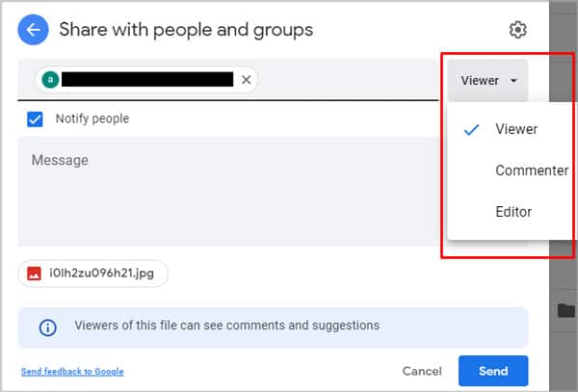This screenshot has width=578, height=392.
Task: Remove the added recipient chip
Action: click(247, 80)
